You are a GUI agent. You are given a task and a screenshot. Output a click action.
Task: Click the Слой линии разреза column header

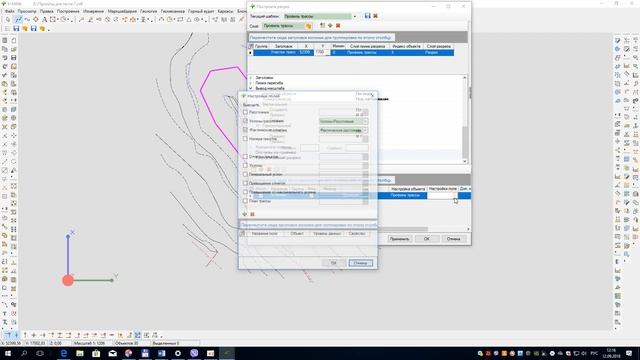(367, 47)
